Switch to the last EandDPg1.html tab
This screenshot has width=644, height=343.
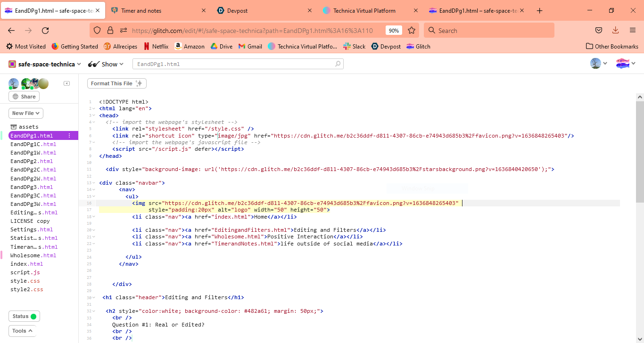click(476, 10)
